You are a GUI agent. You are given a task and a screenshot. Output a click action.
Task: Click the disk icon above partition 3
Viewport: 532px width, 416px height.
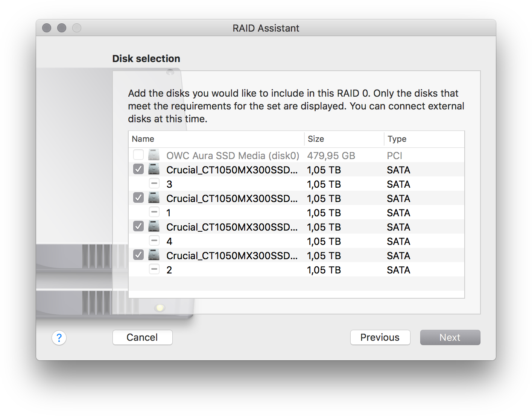(x=154, y=169)
